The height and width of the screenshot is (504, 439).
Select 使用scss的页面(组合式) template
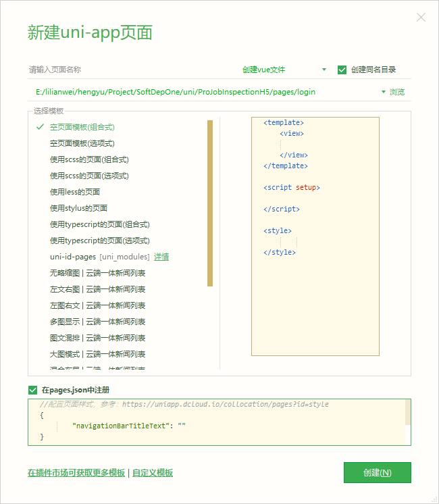89,159
